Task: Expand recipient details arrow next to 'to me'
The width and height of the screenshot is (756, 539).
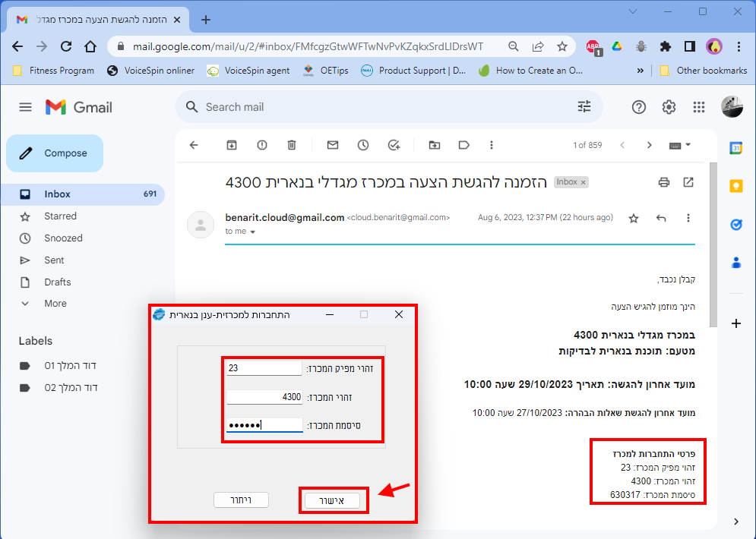Action: tap(253, 232)
